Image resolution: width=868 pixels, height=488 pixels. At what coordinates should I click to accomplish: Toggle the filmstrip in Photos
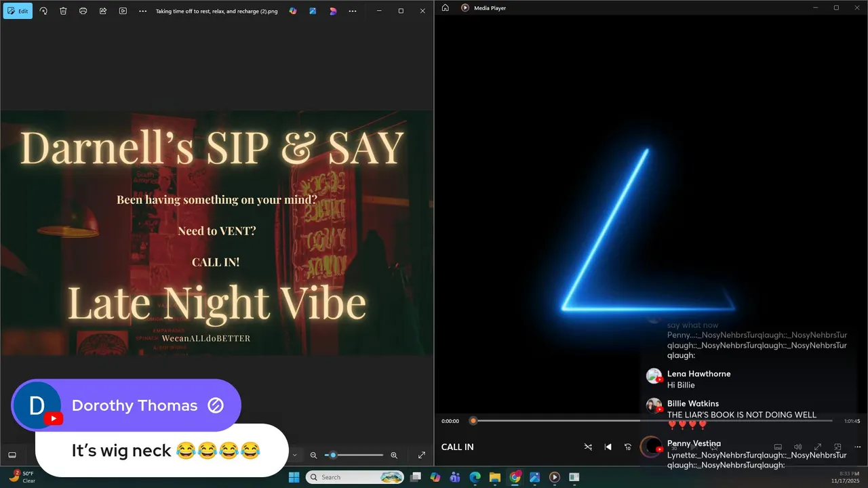click(12, 455)
